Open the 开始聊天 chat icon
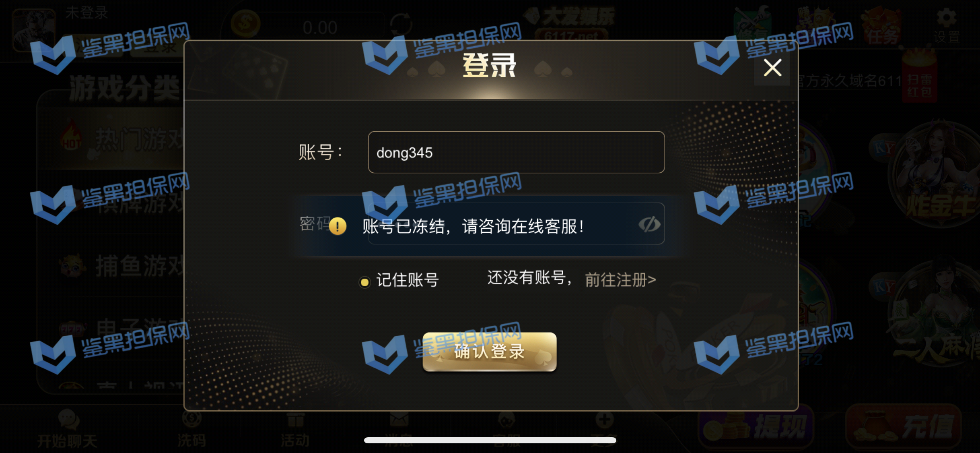Viewport: 980px width, 453px height. pyautogui.click(x=67, y=429)
